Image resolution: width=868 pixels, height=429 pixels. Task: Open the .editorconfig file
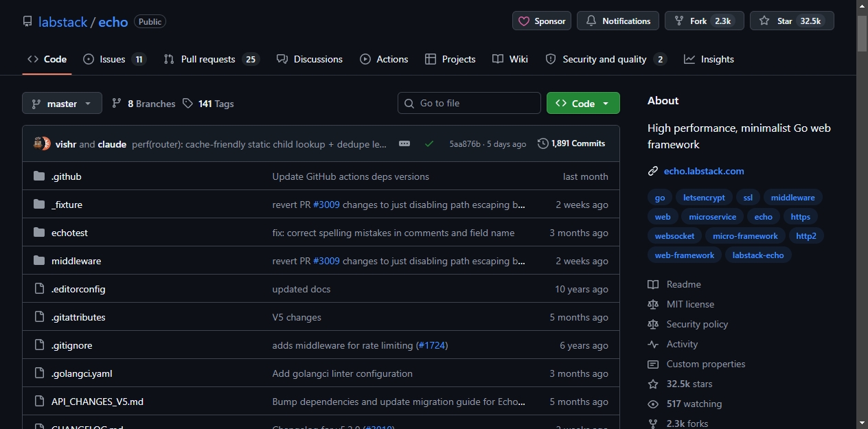click(x=78, y=289)
